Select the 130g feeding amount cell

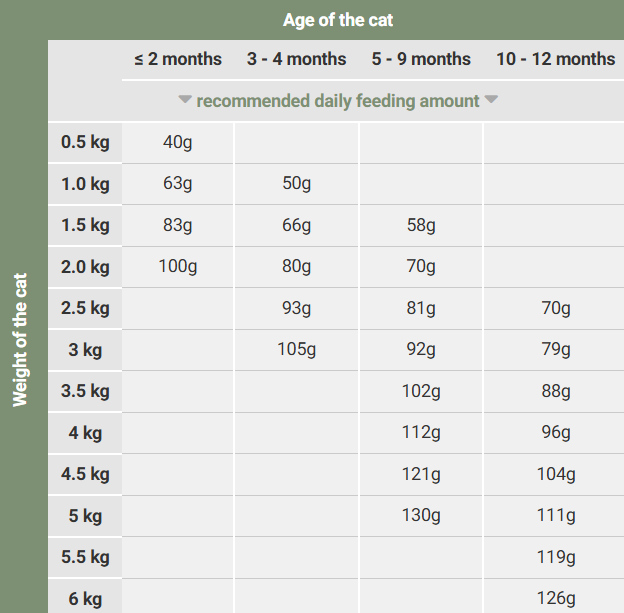[421, 515]
